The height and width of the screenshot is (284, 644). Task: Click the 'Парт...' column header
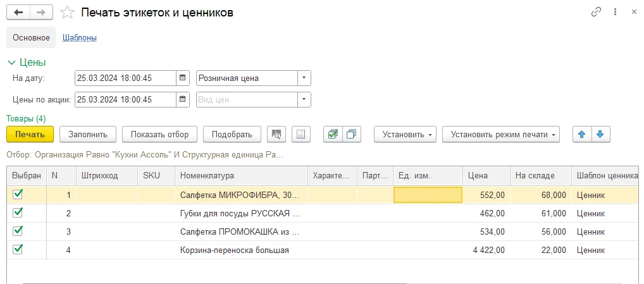click(x=375, y=176)
